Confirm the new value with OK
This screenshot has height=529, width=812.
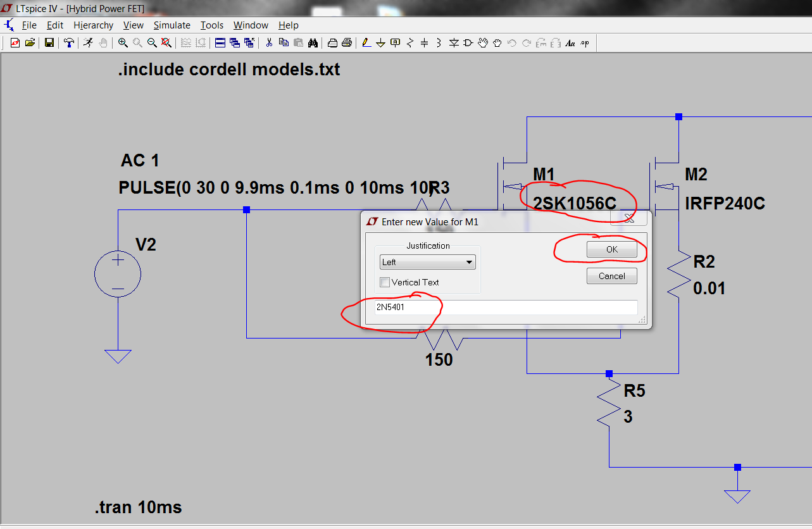tap(611, 249)
